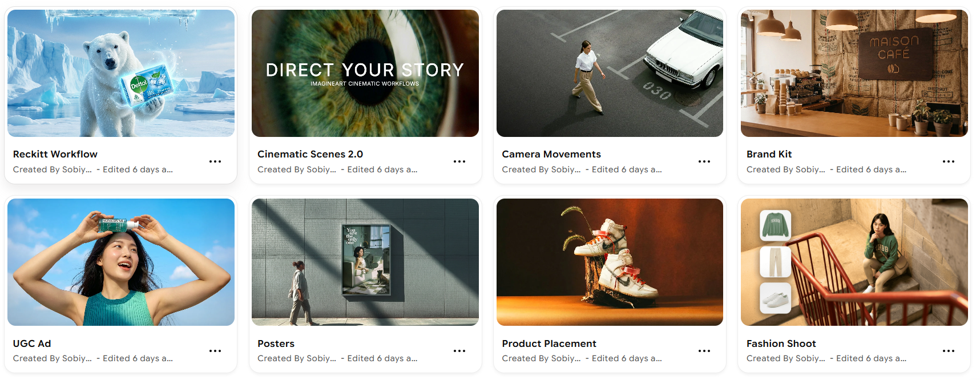Screen dimensions: 980x380
Task: Open the options menu for Fashion Shoot
Action: point(949,350)
